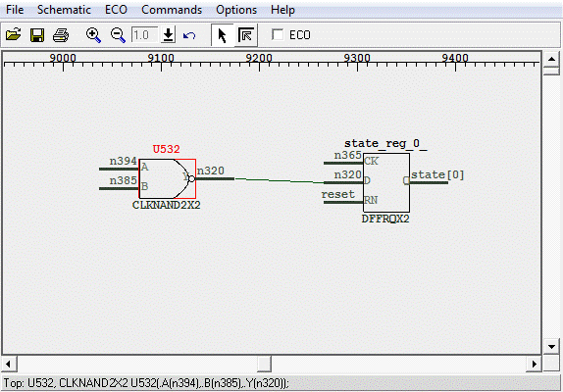Select the U532 CLKNAND2X2 gate
Image resolution: width=563 pixels, height=392 pixels.
point(168,178)
